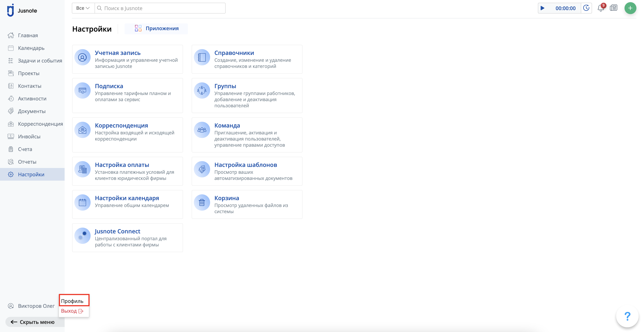Screen dimensions: 644x332
Task: Click the Счета sidebar icon
Action: point(11,149)
